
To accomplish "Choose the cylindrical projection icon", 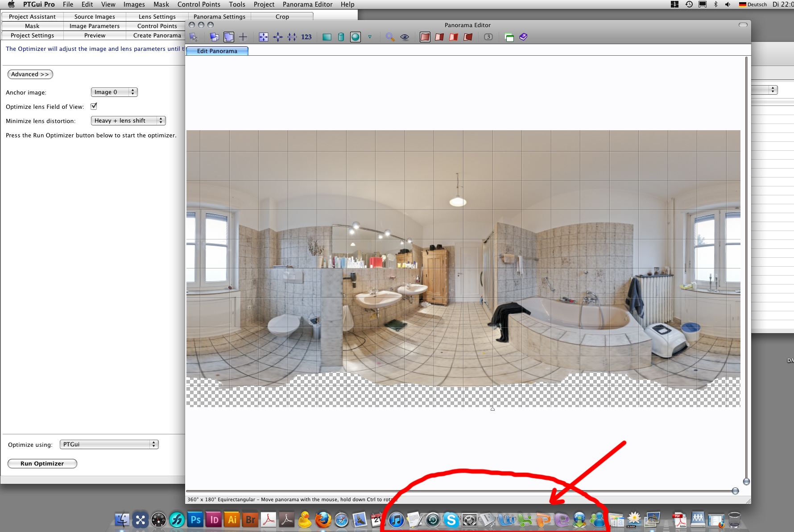I will click(341, 37).
